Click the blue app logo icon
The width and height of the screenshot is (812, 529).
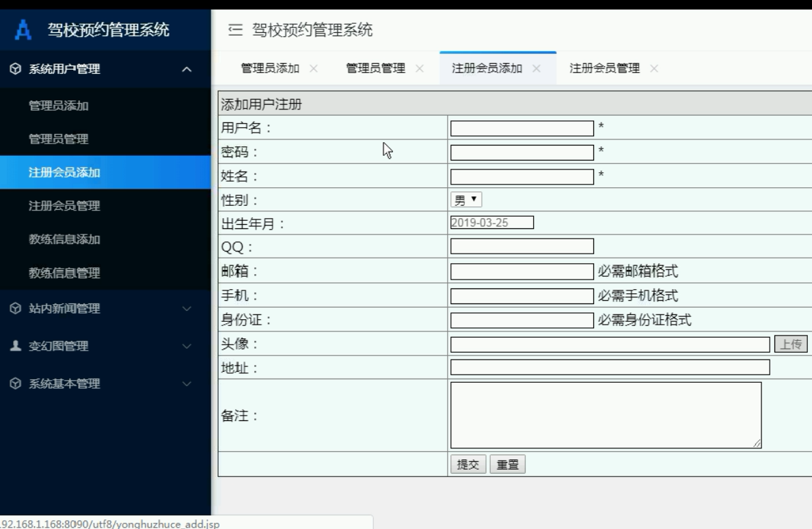point(23,29)
